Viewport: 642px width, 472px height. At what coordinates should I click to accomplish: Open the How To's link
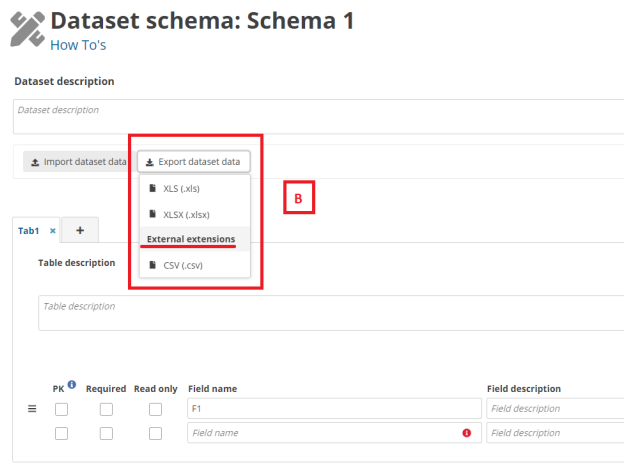[78, 45]
